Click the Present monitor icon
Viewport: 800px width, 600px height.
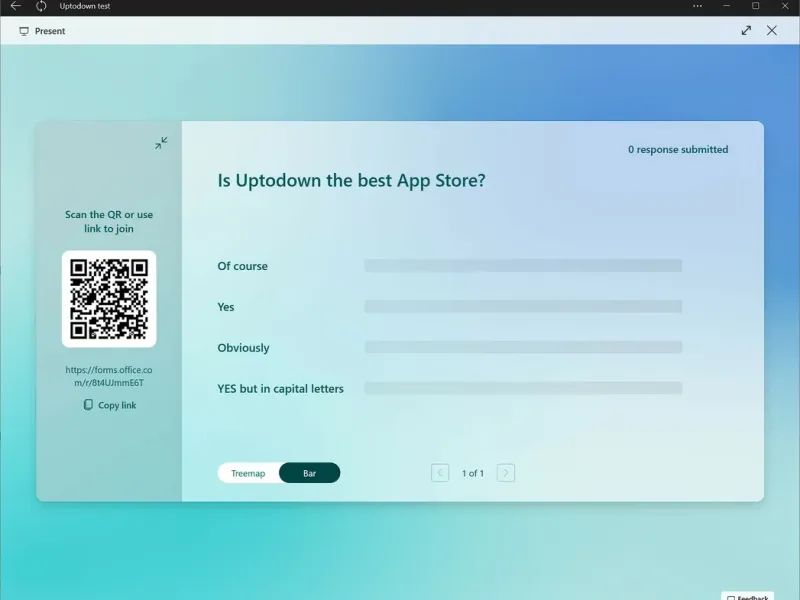[x=24, y=31]
